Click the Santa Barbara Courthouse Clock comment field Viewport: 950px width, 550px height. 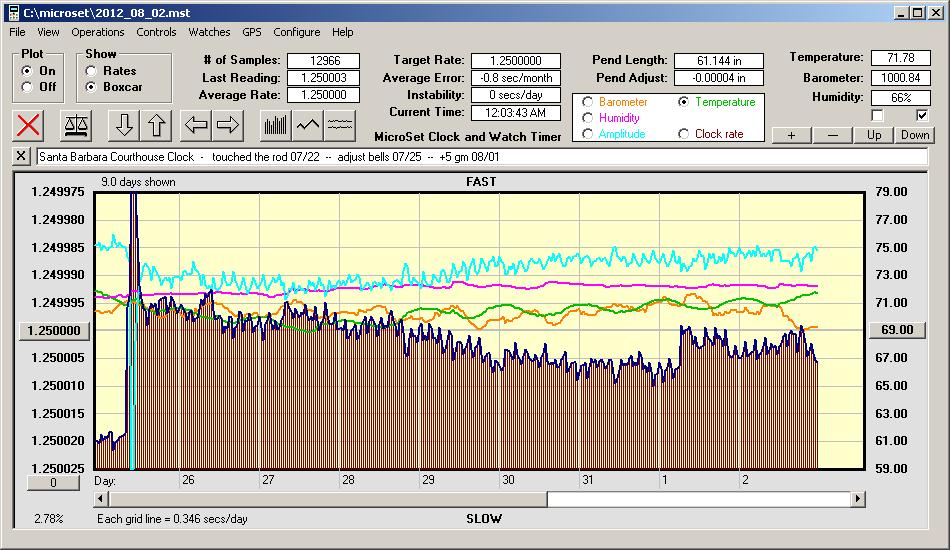482,156
